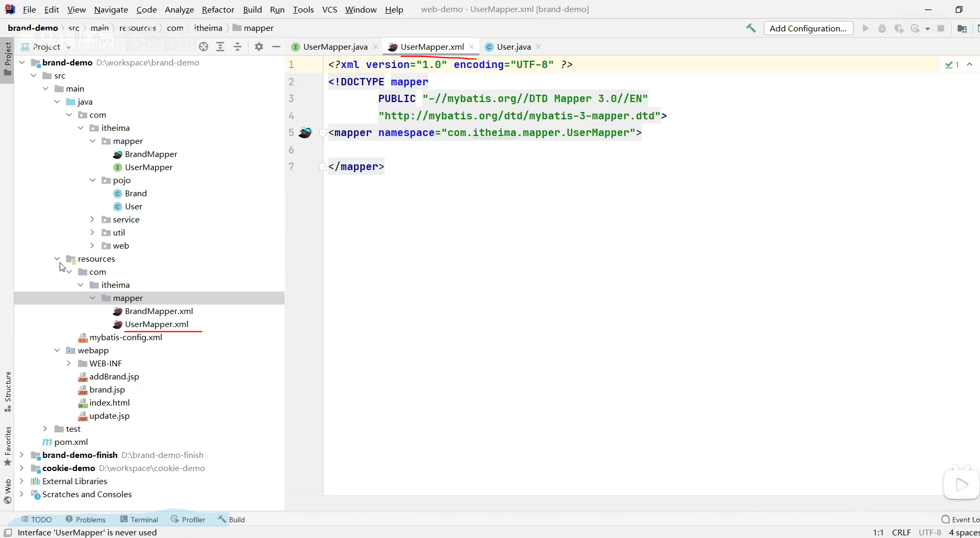This screenshot has width=980, height=538.
Task: Collapse the java folder arrow
Action: pyautogui.click(x=57, y=102)
